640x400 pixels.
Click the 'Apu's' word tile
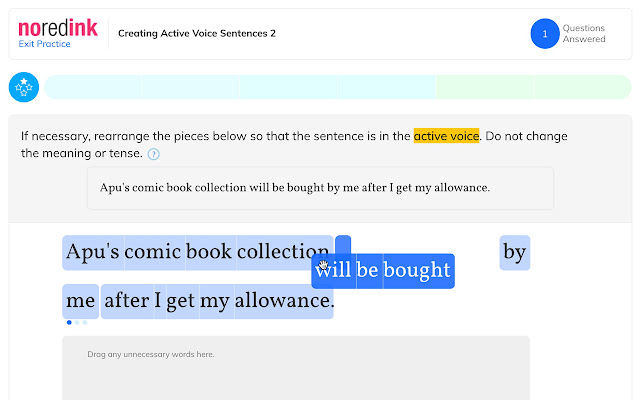click(92, 253)
